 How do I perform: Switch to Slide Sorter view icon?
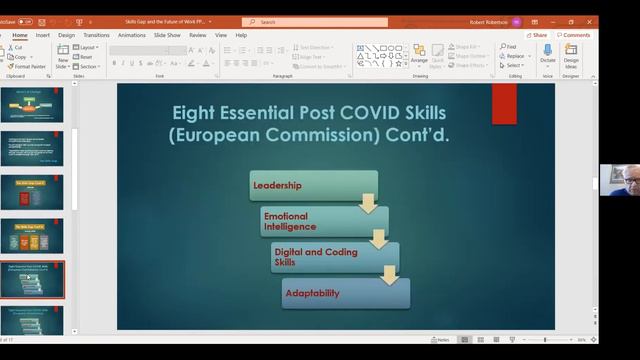click(480, 340)
